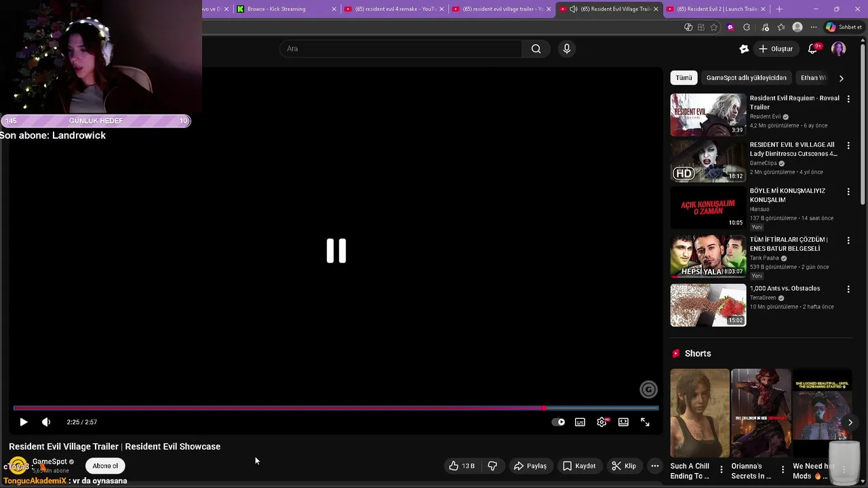868x488 pixels.
Task: Switch to theater mode view
Action: click(x=623, y=422)
